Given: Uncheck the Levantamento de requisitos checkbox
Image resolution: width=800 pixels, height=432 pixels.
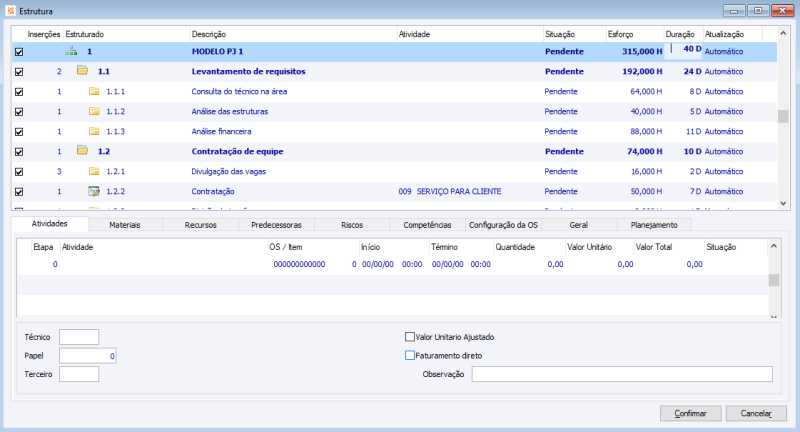Looking at the screenshot, I should pos(19,72).
